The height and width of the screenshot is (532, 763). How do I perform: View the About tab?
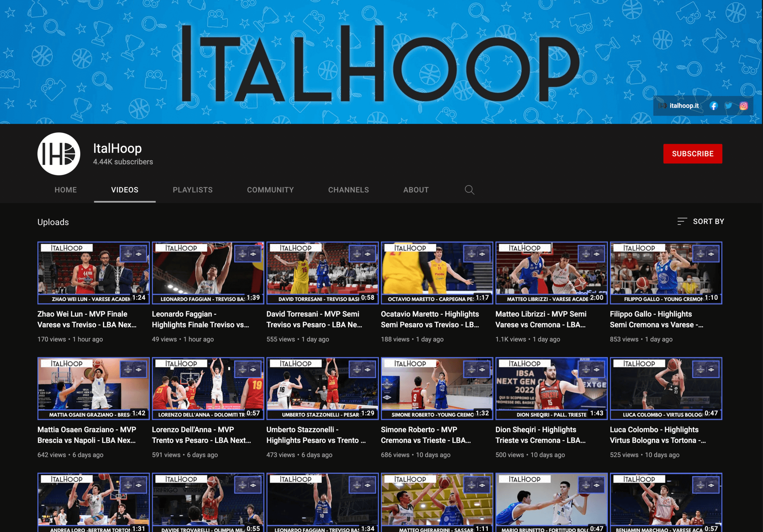[x=416, y=190]
